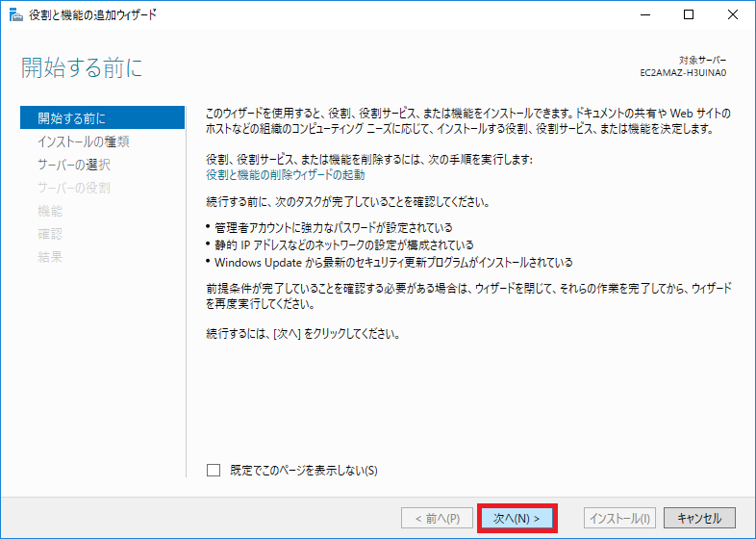This screenshot has height=539, width=756.
Task: Click the 次へ(N) > button
Action: pos(517,518)
